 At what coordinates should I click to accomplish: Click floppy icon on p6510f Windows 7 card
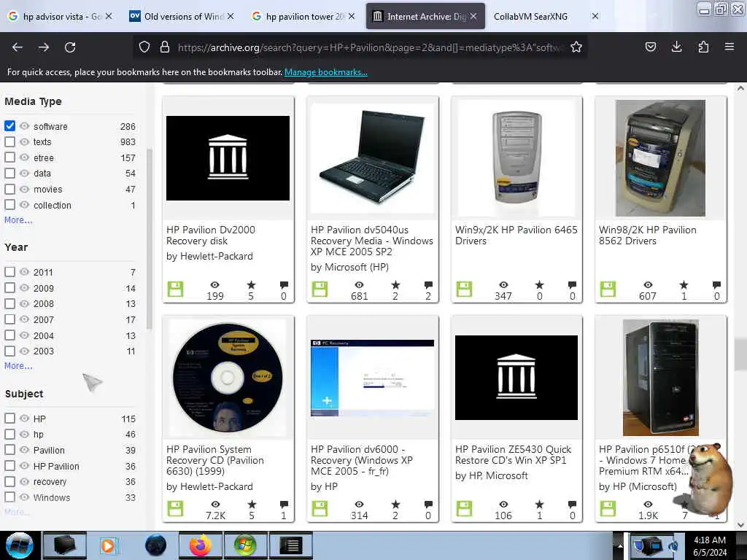click(608, 508)
